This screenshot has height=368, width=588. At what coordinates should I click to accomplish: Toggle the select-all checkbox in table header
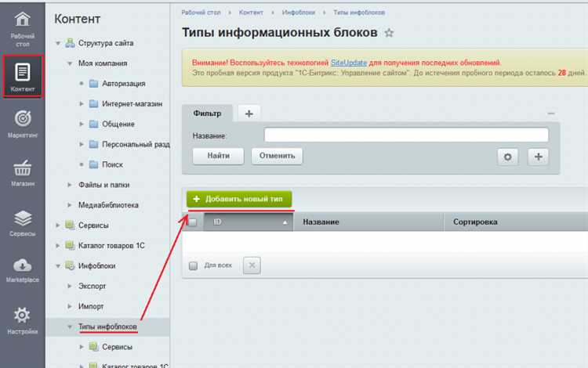click(192, 222)
